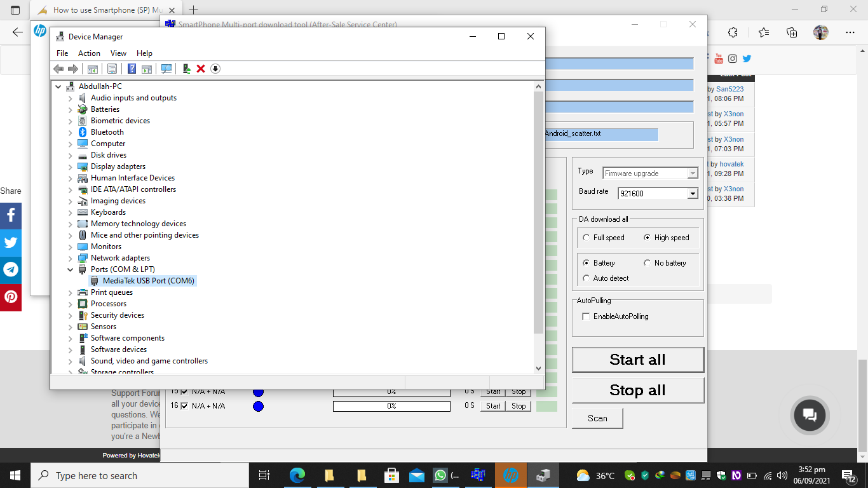Open Microsoft Store taskbar icon

coord(392,475)
